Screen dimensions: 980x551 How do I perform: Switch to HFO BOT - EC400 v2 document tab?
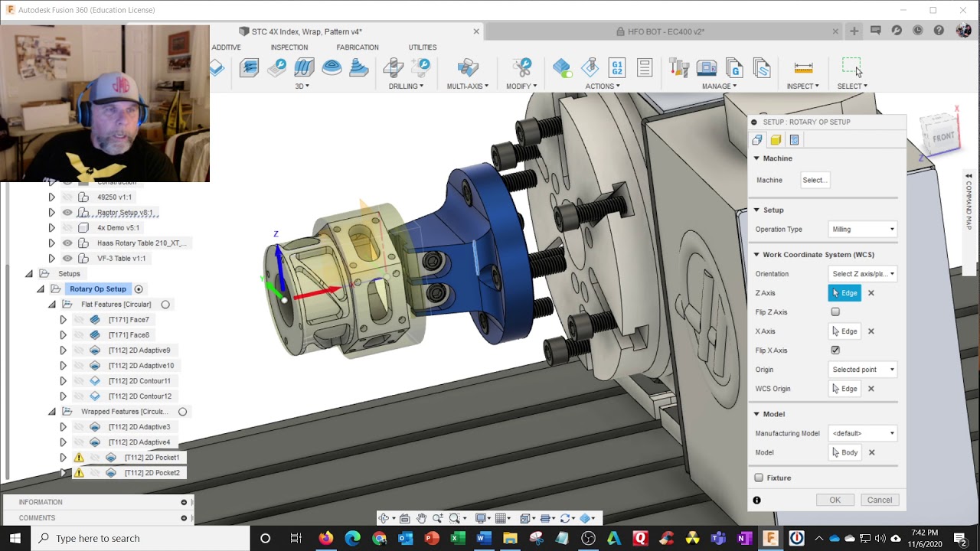coord(665,32)
